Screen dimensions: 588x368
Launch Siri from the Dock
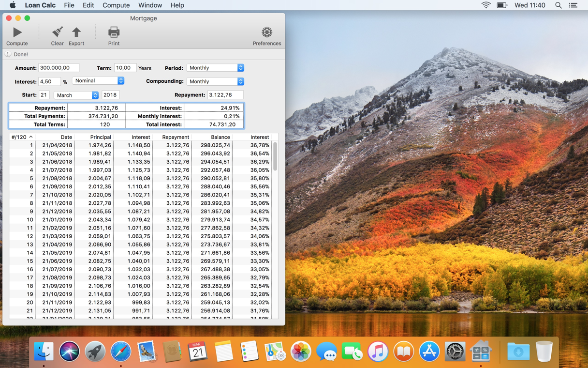pyautogui.click(x=70, y=351)
